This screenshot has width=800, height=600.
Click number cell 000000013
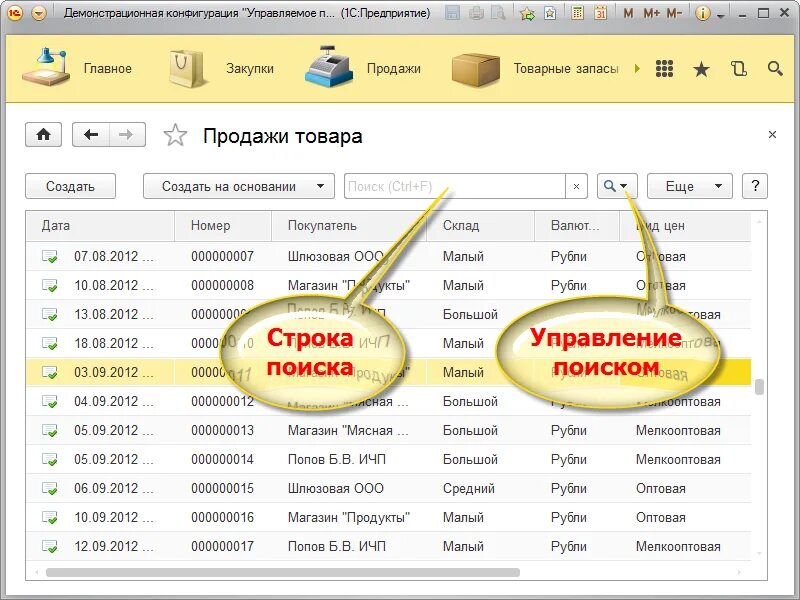(222, 431)
